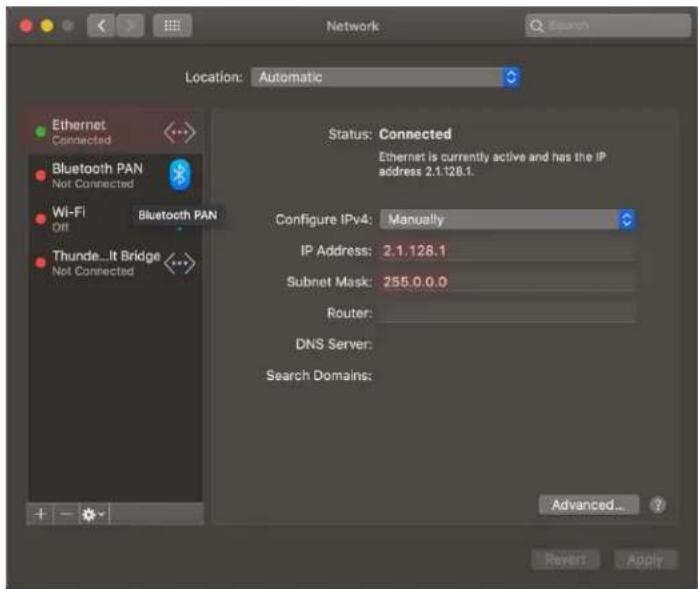Open the gear action menu
Viewport: 698px width, 589px height.
[94, 514]
